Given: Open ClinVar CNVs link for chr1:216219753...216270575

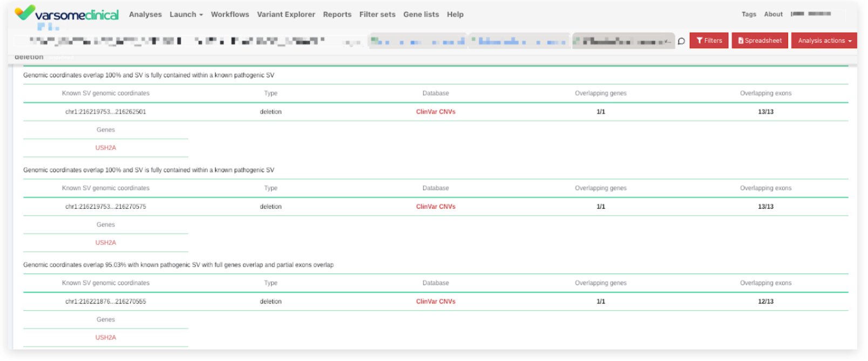Looking at the screenshot, I should click(436, 206).
